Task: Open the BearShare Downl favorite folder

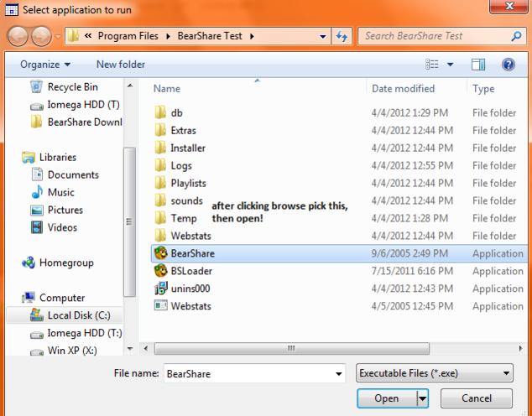Action: pyautogui.click(x=76, y=122)
